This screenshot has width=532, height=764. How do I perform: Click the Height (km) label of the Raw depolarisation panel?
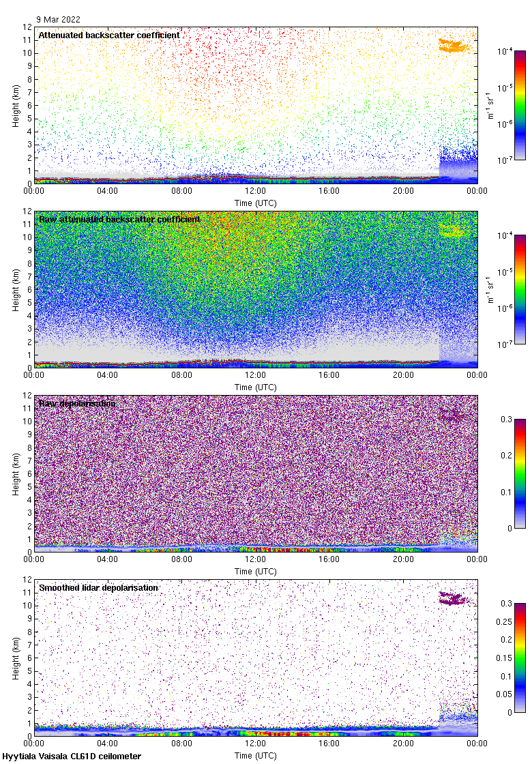(x=16, y=473)
